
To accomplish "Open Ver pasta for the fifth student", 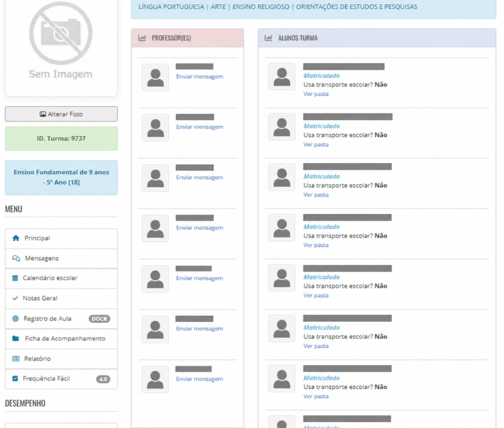I will (x=316, y=296).
